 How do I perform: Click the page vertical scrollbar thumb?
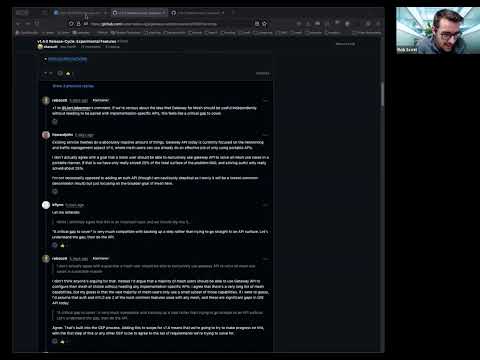(x=382, y=94)
